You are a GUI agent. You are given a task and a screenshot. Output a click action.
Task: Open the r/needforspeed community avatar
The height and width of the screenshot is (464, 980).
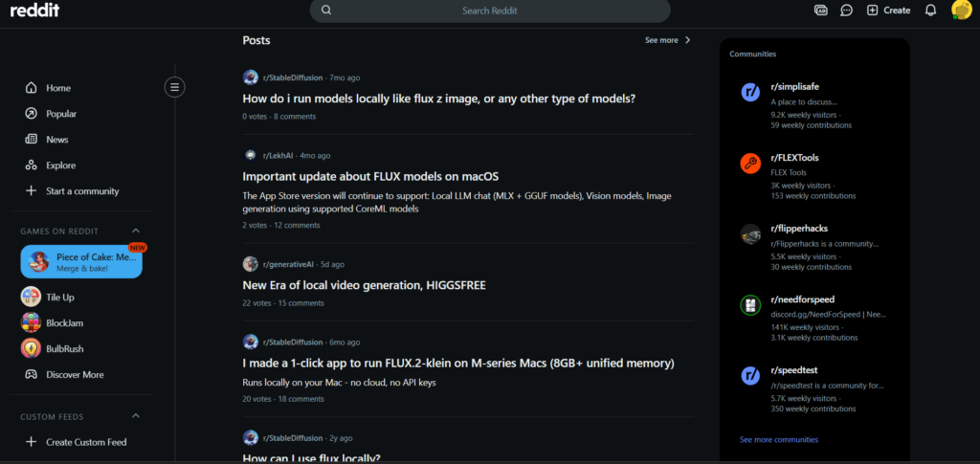pos(750,305)
